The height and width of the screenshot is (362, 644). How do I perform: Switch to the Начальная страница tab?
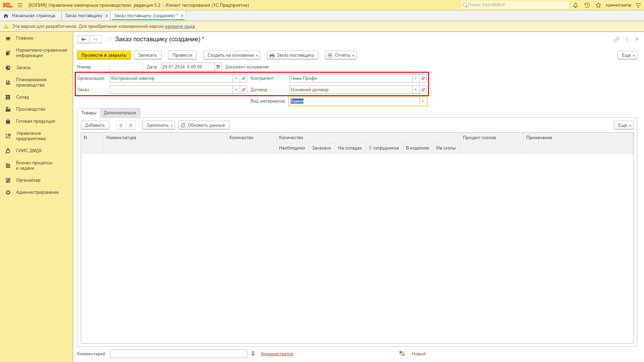pos(30,16)
